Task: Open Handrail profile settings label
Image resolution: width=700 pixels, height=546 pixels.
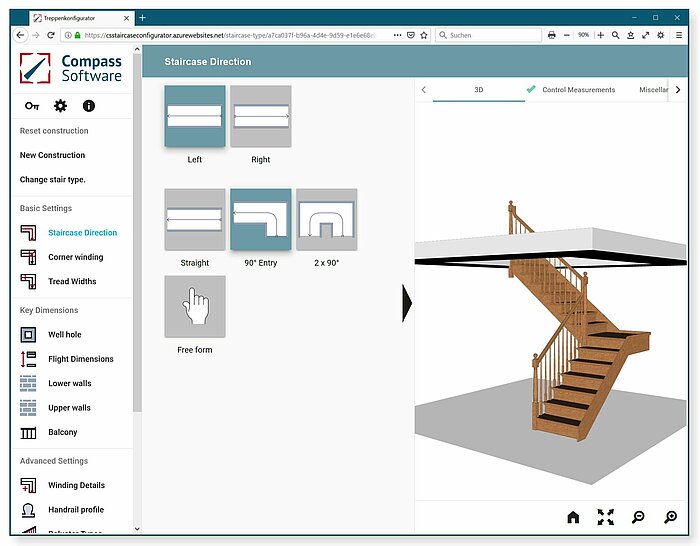Action: coord(76,509)
